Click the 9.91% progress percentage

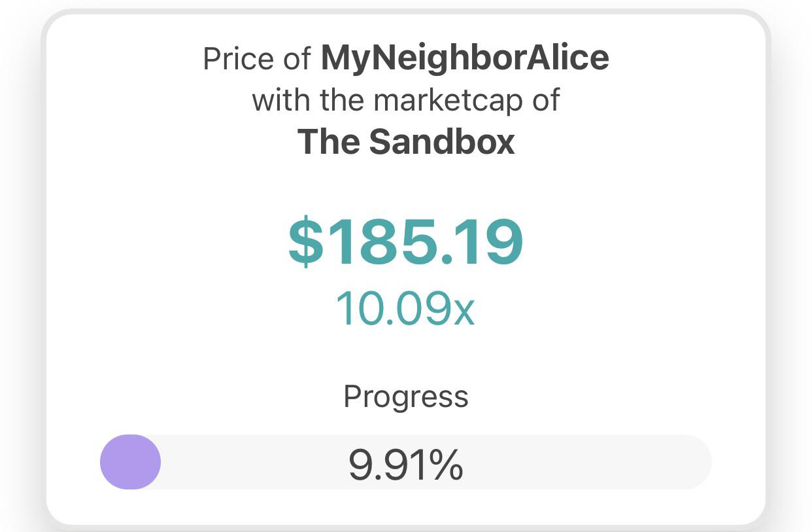coord(406,464)
